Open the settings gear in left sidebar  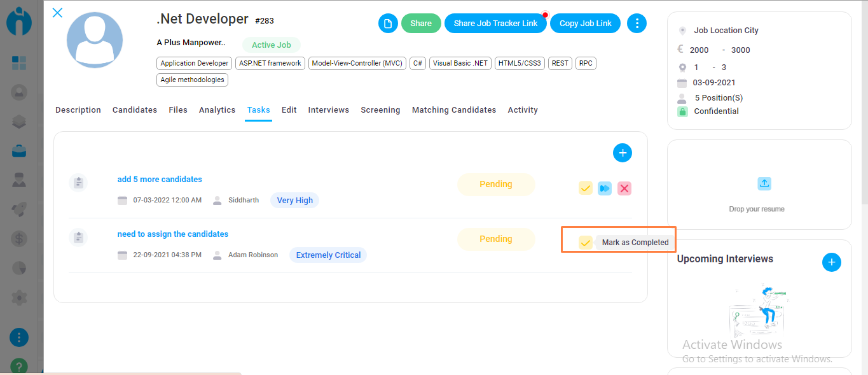pos(19,297)
